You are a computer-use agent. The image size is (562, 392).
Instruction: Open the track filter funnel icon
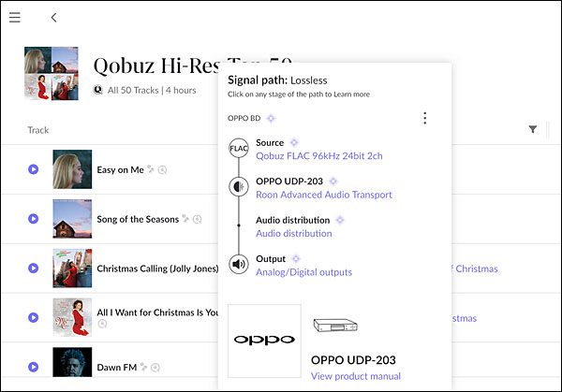coord(533,129)
